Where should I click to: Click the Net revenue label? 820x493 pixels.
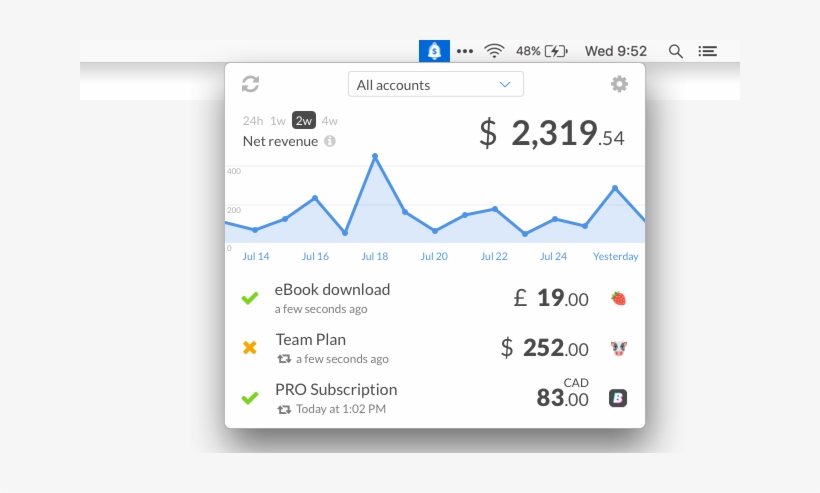point(280,141)
